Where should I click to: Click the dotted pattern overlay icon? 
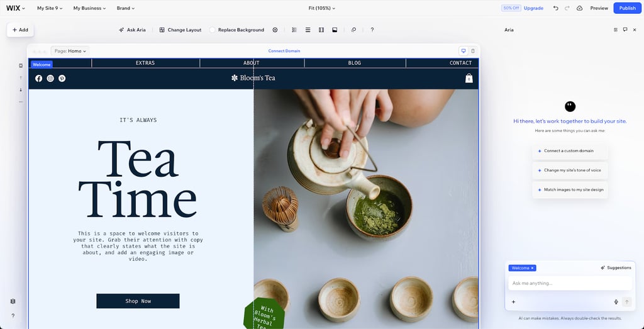point(294,30)
